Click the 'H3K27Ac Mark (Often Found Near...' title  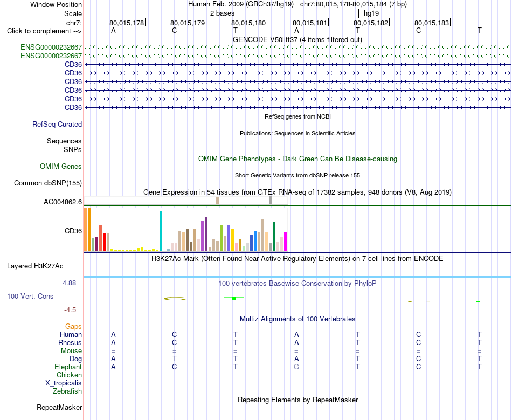point(297,259)
